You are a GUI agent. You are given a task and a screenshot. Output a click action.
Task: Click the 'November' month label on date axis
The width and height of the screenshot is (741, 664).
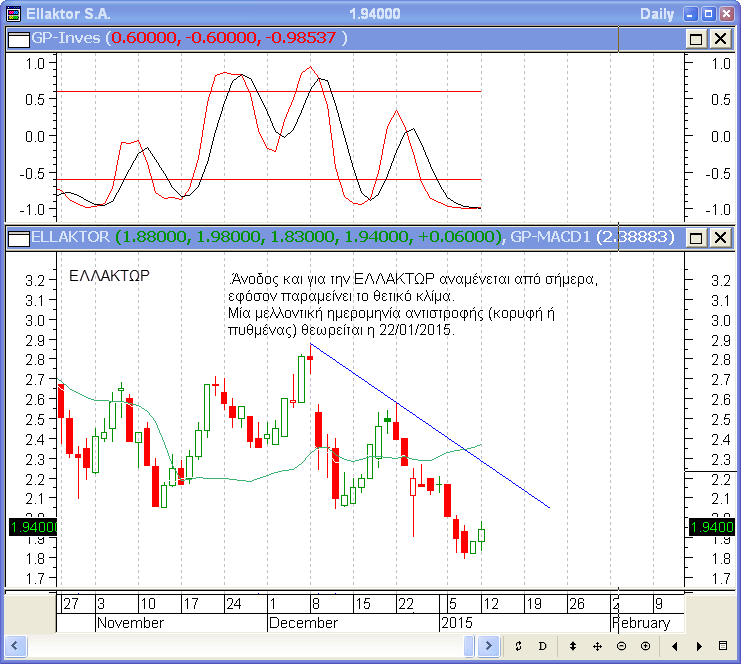pyautogui.click(x=130, y=623)
